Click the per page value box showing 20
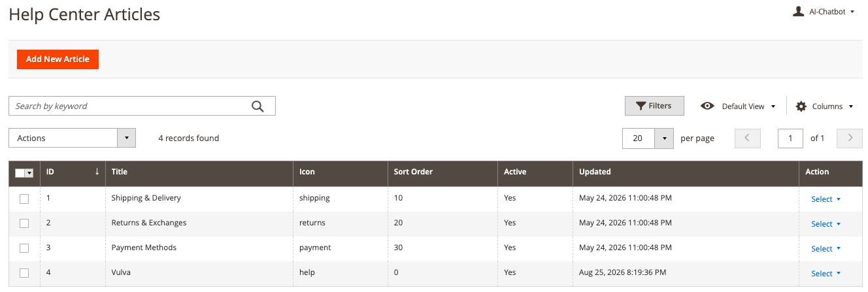The height and width of the screenshot is (292, 868). [639, 138]
